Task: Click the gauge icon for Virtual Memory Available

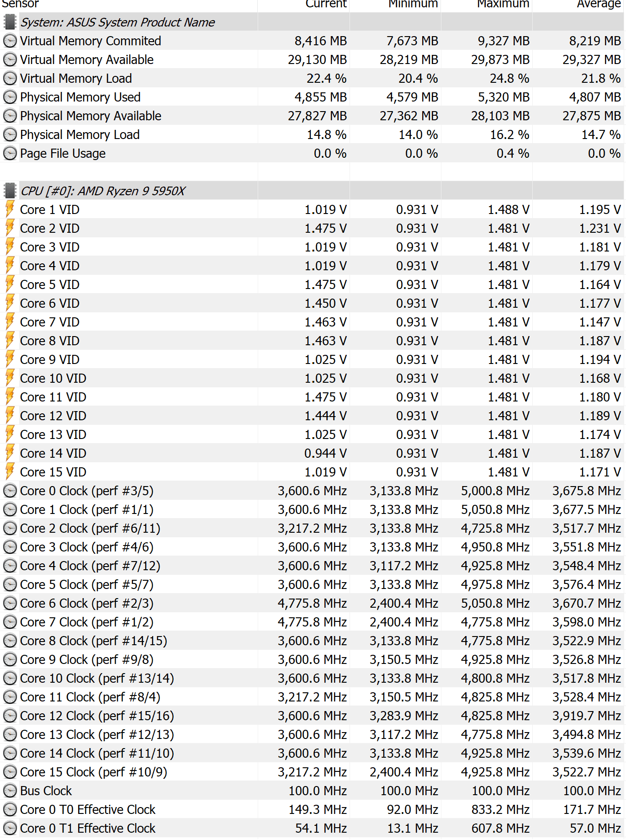Action: click(10, 59)
